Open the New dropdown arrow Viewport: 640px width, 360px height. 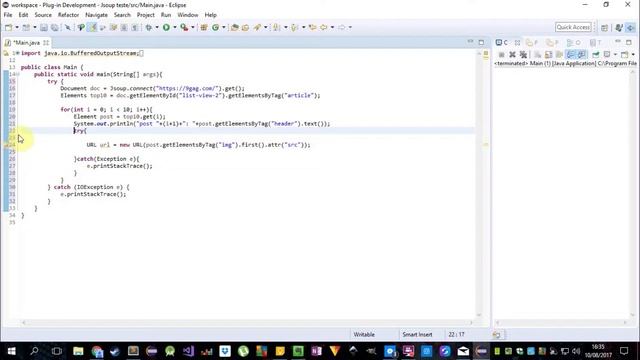(17, 27)
